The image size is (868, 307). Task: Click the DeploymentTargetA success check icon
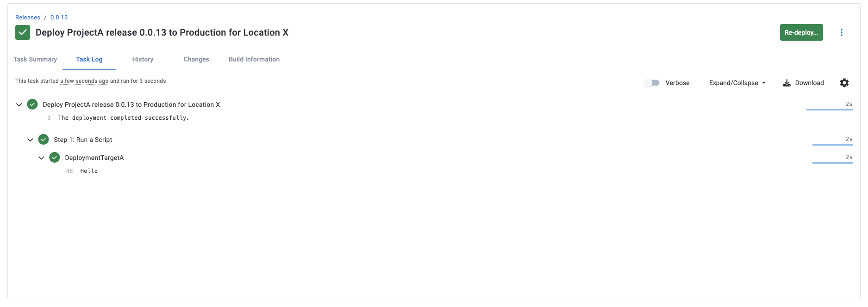click(55, 158)
